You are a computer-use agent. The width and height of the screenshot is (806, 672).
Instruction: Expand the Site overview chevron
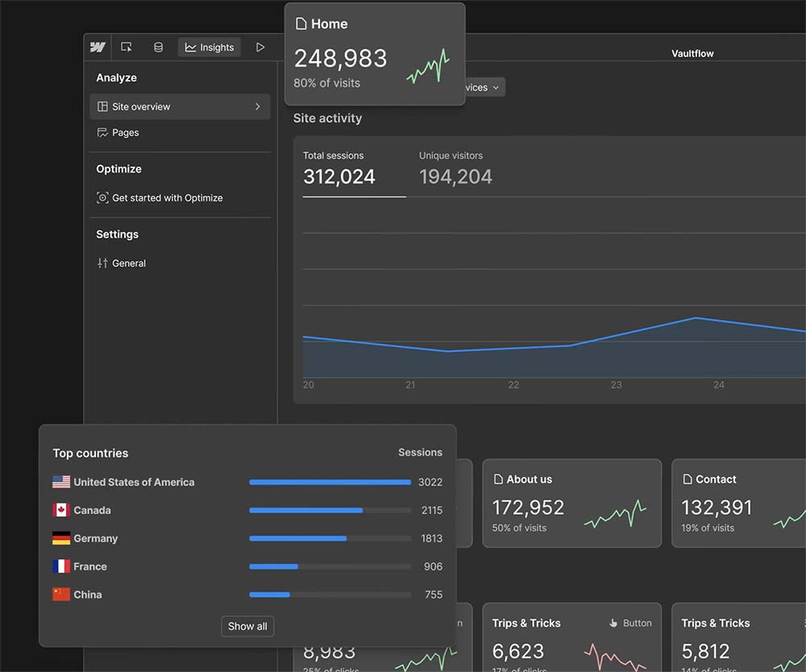[x=258, y=106]
